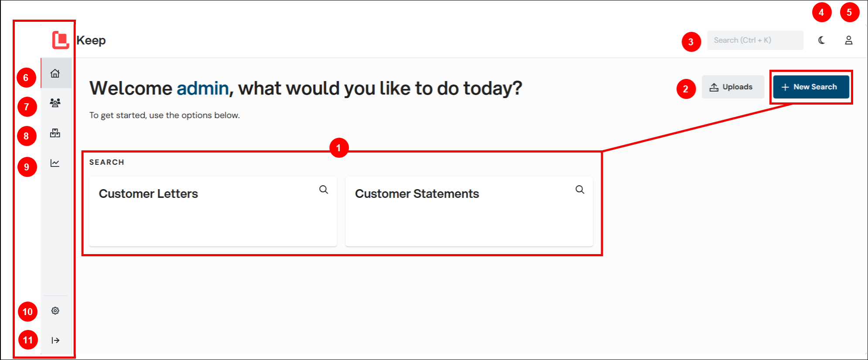Open the Uploads page
The height and width of the screenshot is (360, 868).
(733, 86)
